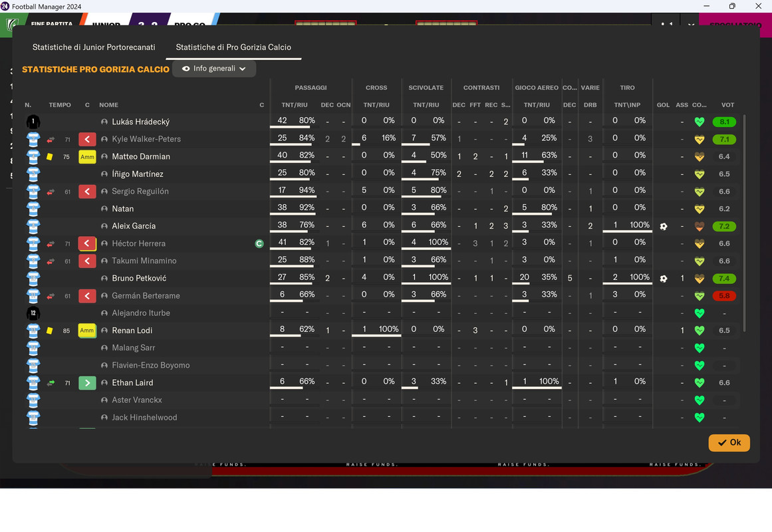Click goal ball icon in Bruno Petković row
The height and width of the screenshot is (532, 772).
[x=663, y=279]
